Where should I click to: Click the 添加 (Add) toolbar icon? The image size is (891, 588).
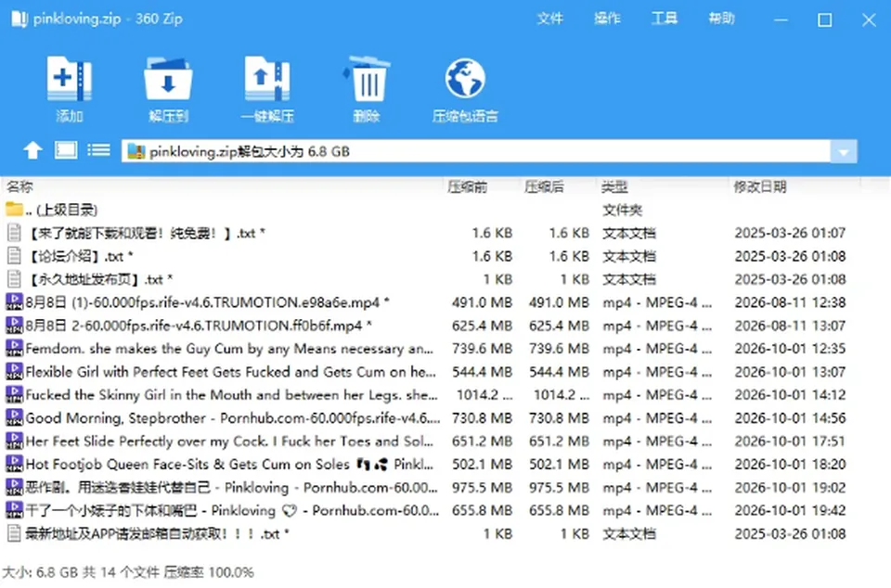pos(69,80)
